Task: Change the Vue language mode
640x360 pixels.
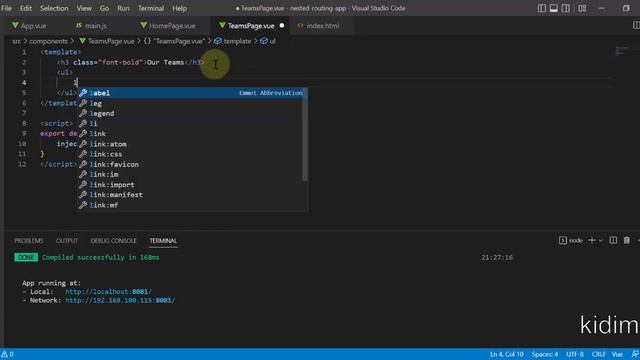Action: pos(617,354)
